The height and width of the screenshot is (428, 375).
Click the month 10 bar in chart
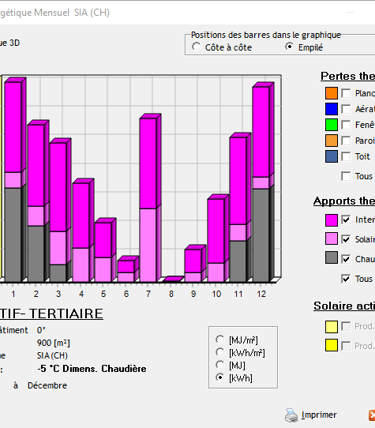point(218,239)
